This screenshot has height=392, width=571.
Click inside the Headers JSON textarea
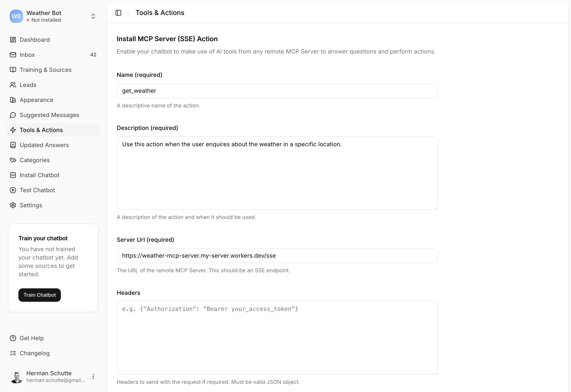click(x=277, y=338)
